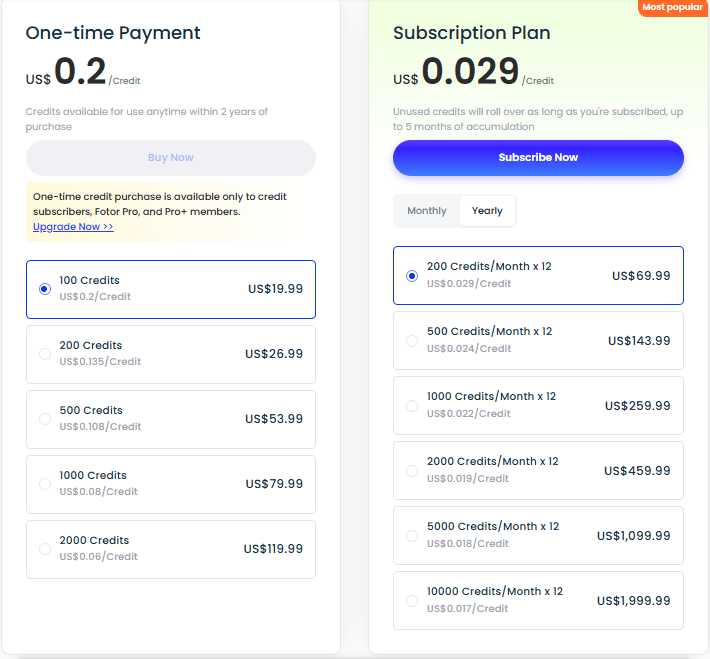This screenshot has width=710, height=659.
Task: Switch to the Yearly billing tab
Action: tap(487, 211)
